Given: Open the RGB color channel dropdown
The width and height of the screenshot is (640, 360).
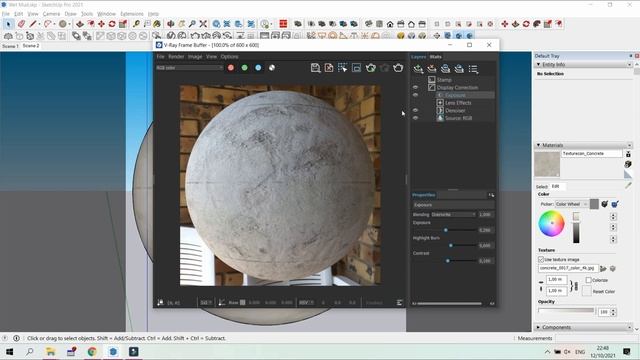Looking at the screenshot, I should (189, 68).
